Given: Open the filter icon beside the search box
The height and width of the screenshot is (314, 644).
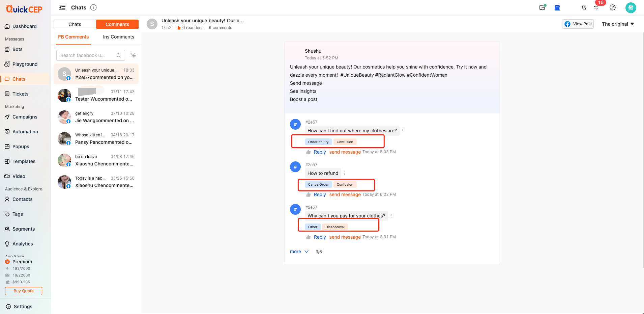Looking at the screenshot, I should pyautogui.click(x=133, y=55).
